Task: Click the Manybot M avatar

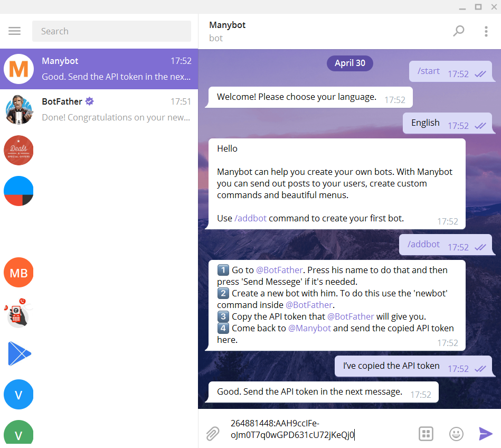Action: tap(18, 69)
